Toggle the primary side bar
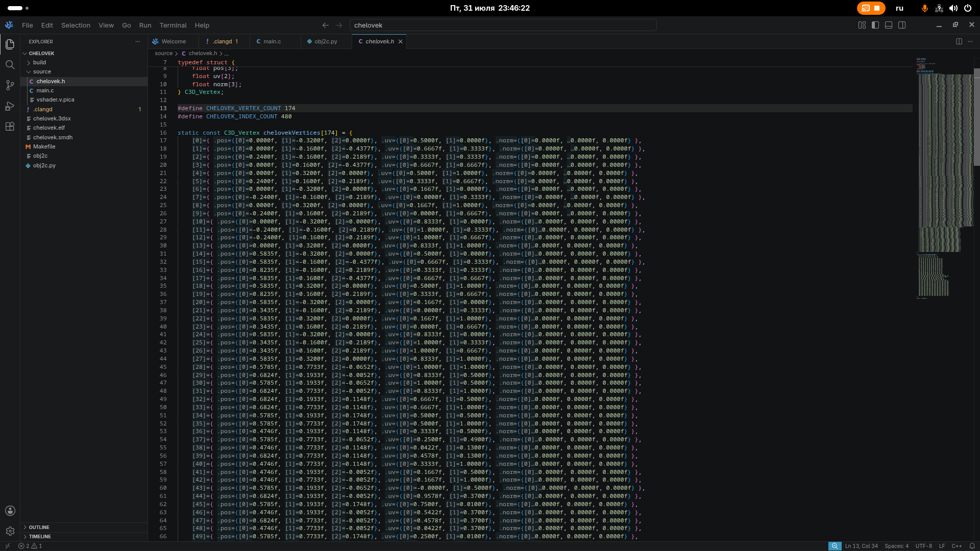This screenshot has height=551, width=980. 875,25
